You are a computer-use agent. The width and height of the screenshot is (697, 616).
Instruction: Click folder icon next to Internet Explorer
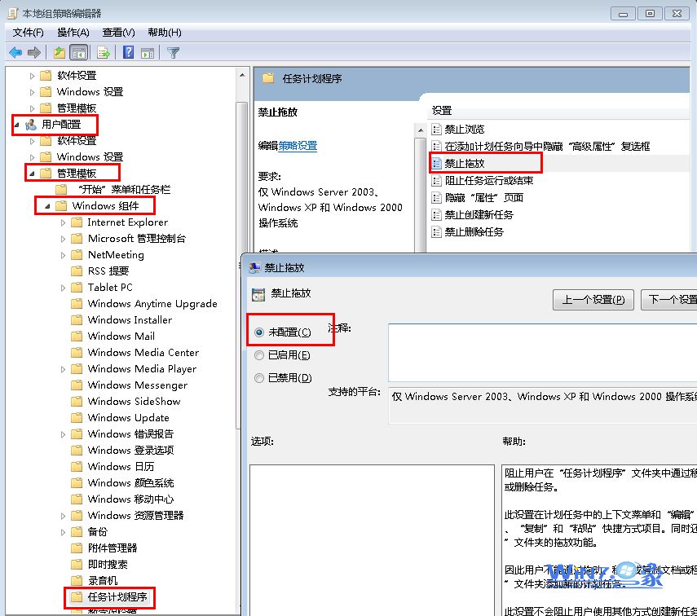77,222
